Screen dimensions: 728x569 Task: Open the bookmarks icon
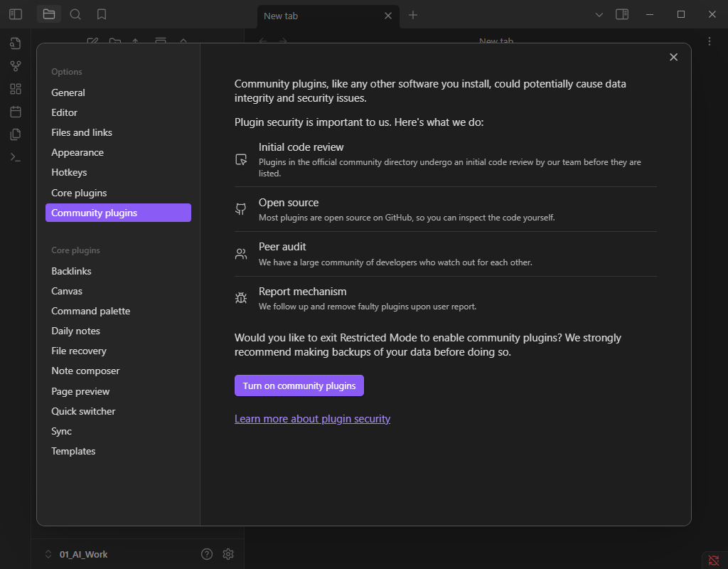[102, 14]
